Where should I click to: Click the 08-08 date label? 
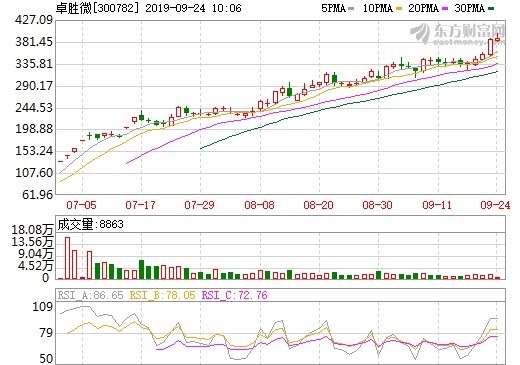(259, 205)
